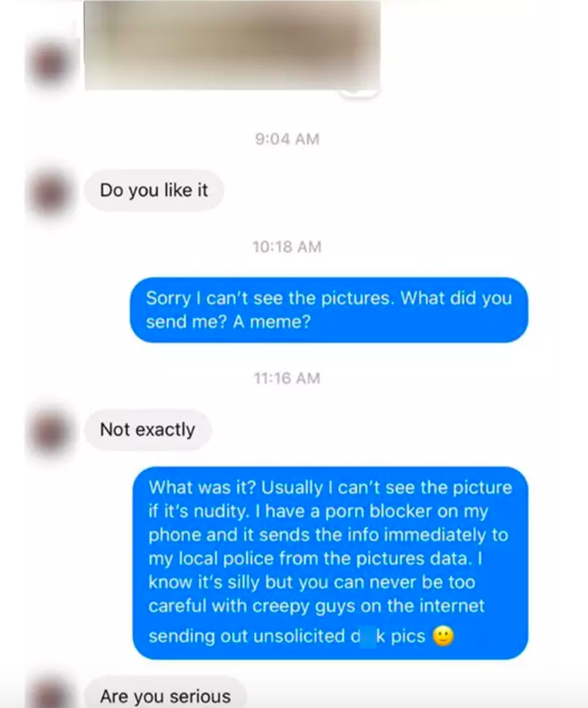Viewport: 588px width, 708px height.
Task: Tap the "Sorry I can't see the pictures" bubble
Action: click(x=329, y=310)
